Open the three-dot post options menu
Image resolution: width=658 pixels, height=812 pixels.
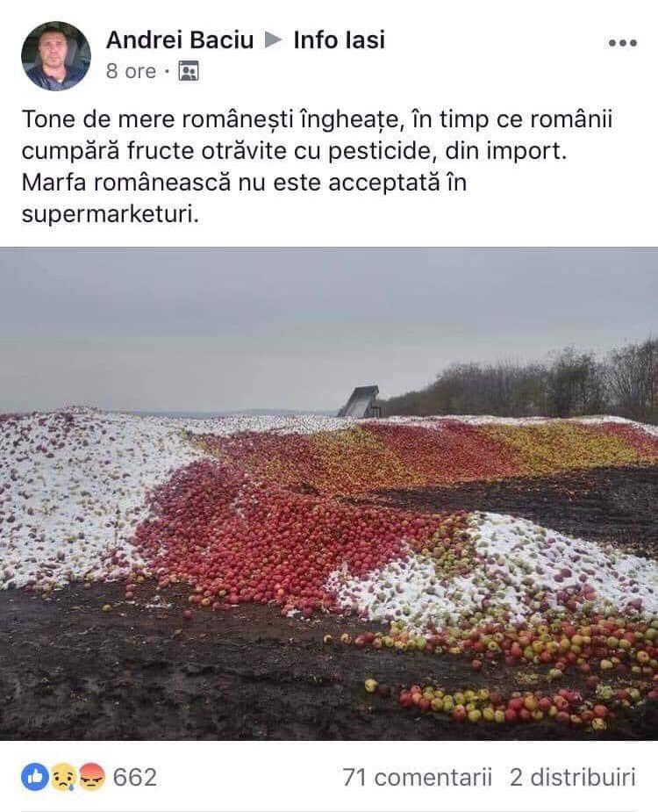click(x=623, y=43)
